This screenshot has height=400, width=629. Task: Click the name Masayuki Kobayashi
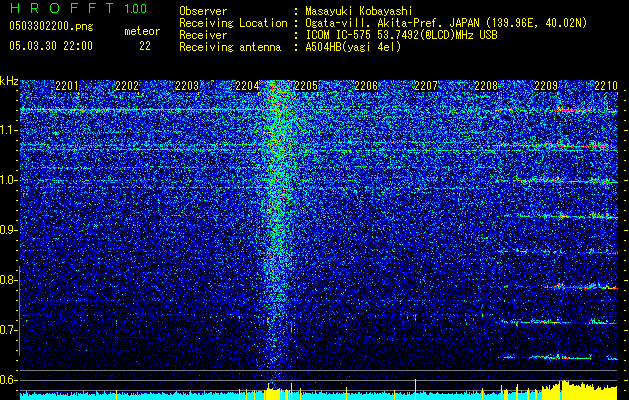(359, 11)
